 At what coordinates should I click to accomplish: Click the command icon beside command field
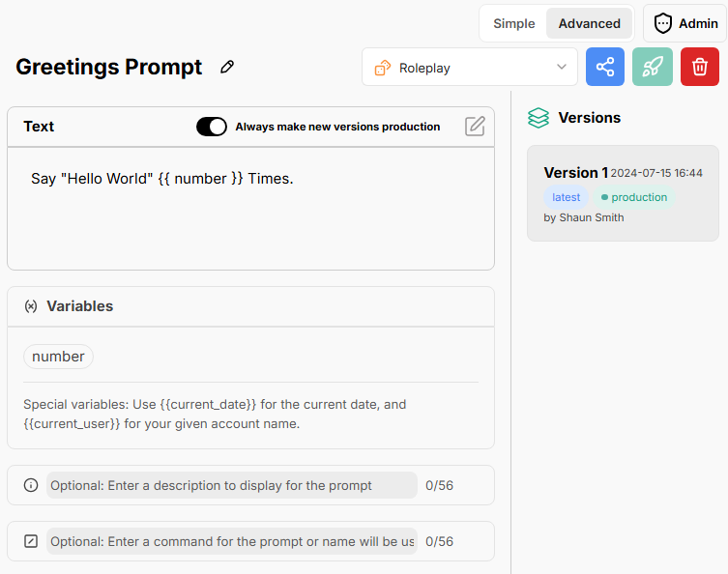click(x=30, y=541)
